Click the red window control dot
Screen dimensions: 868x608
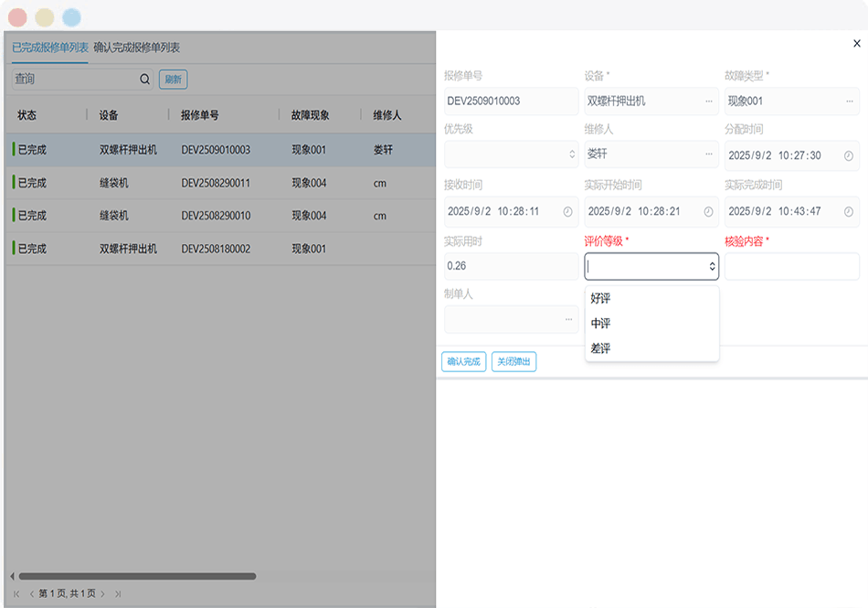tap(17, 17)
